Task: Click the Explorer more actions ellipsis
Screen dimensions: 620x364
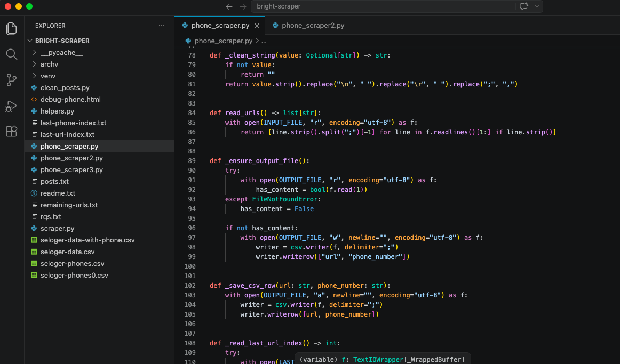Action: (x=162, y=26)
